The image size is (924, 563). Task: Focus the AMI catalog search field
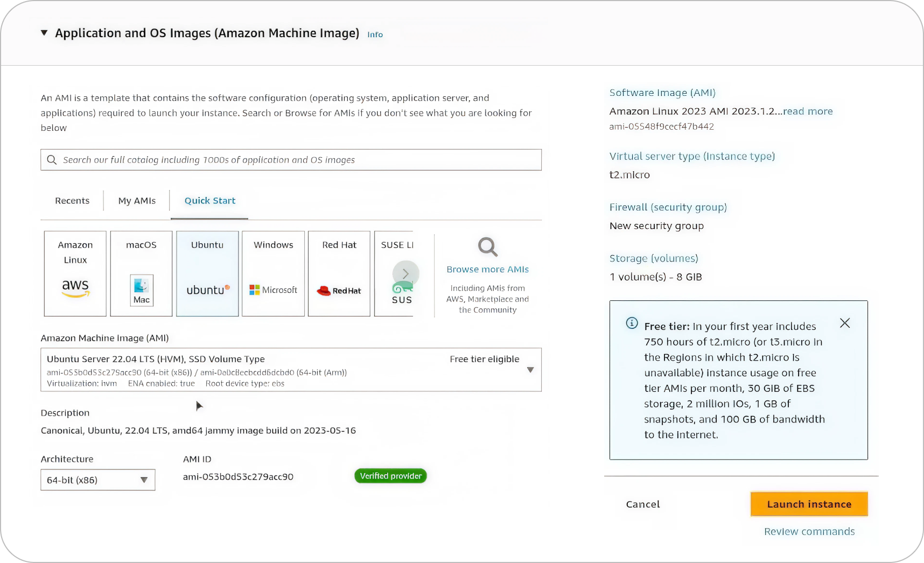pos(291,160)
